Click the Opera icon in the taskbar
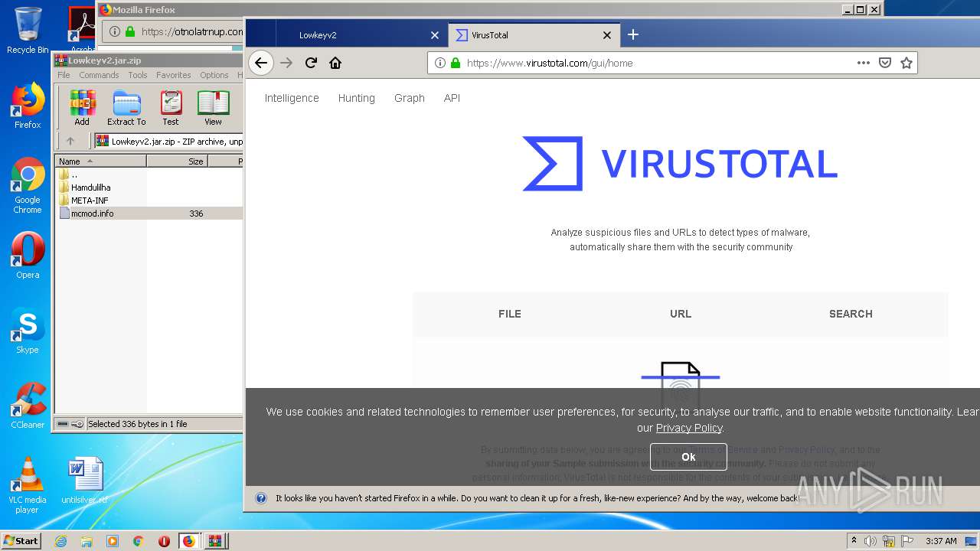The height and width of the screenshot is (551, 980). (164, 541)
